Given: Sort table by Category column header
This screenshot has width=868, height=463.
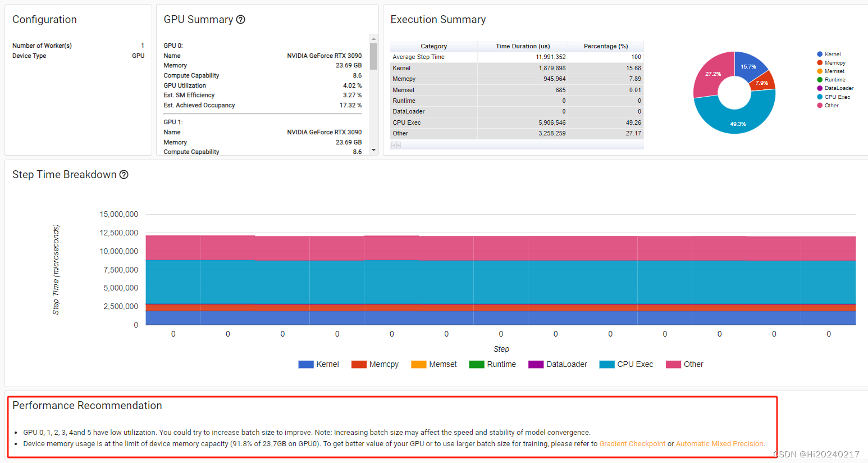Looking at the screenshot, I should [x=434, y=46].
